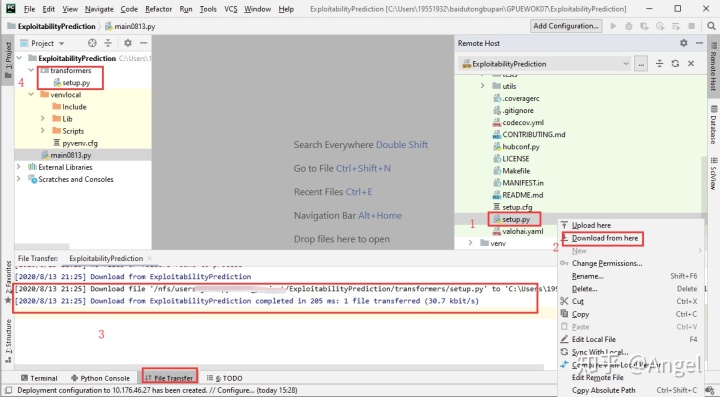Expand the remote venv folder
The image size is (720, 397).
coord(471,243)
